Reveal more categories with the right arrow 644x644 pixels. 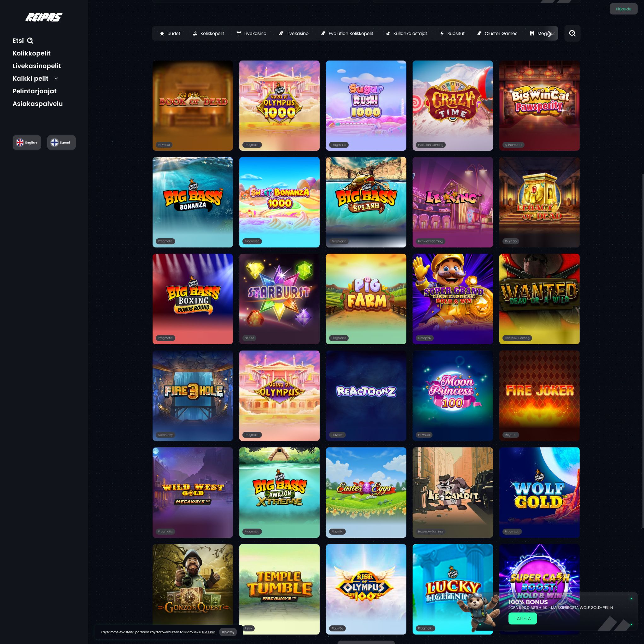pos(550,33)
